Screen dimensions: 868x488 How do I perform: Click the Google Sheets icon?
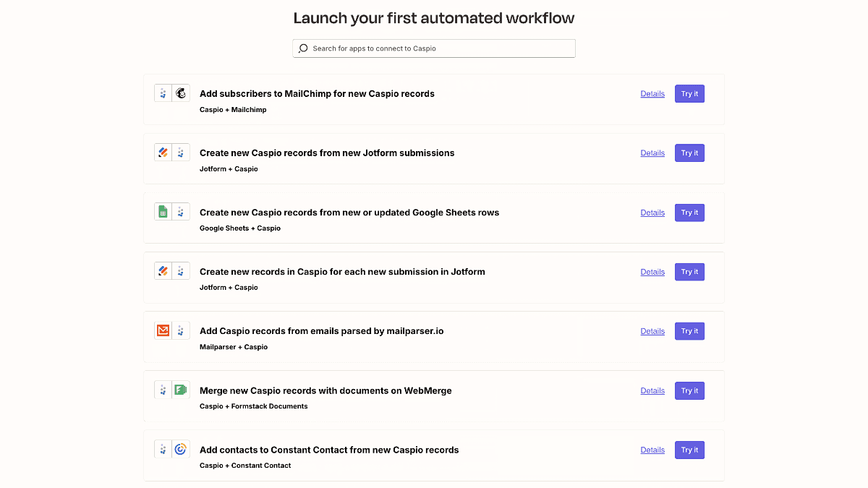[163, 211]
